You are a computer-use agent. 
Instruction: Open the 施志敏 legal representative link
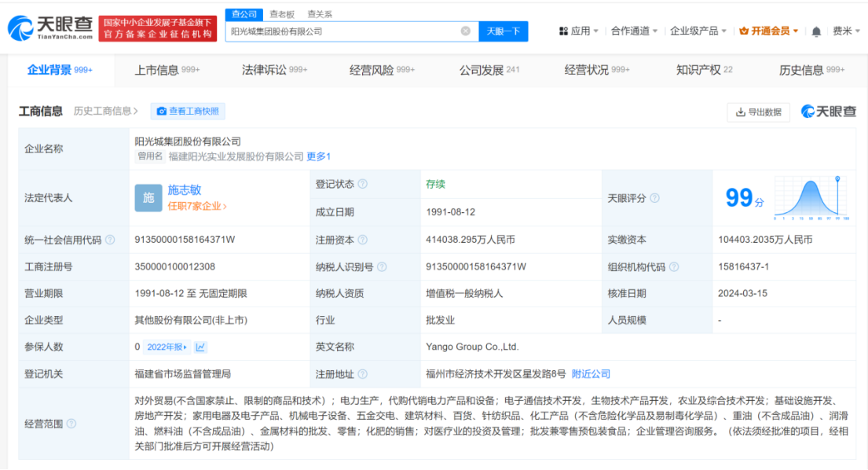(185, 190)
